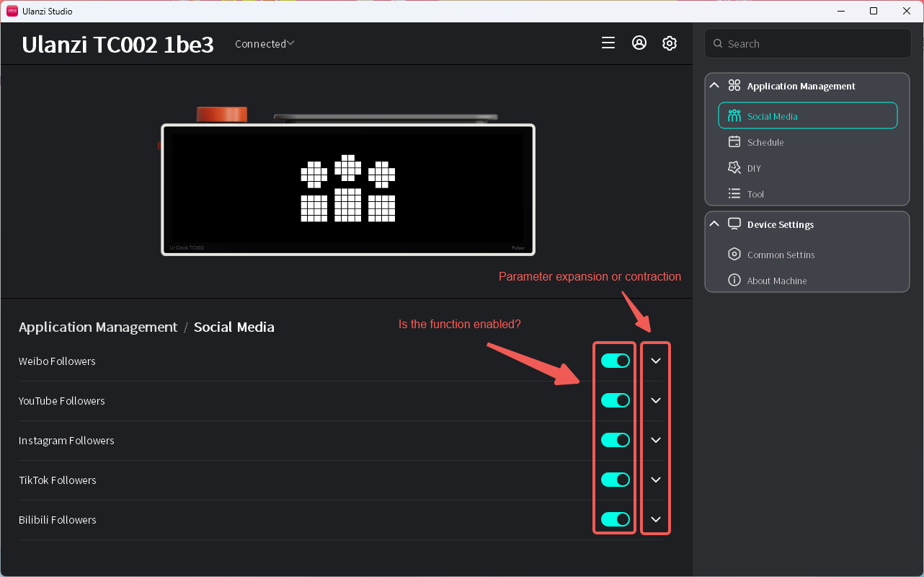Expand Bilibili Followers parameters chevron
The image size is (924, 577).
coord(656,519)
